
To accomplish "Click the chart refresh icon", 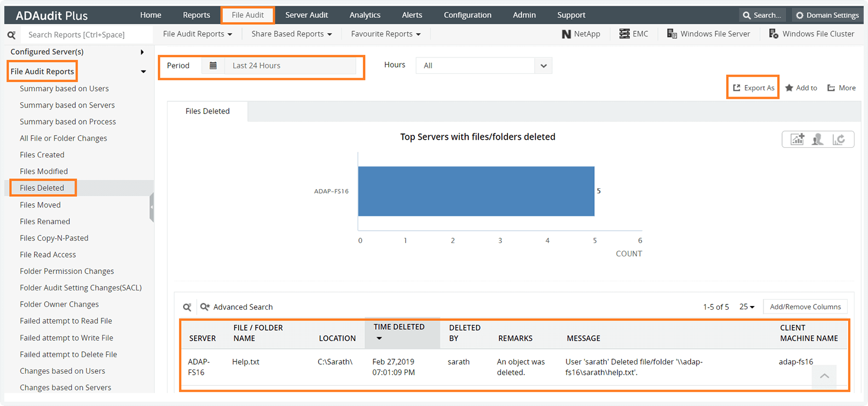I will (x=838, y=139).
